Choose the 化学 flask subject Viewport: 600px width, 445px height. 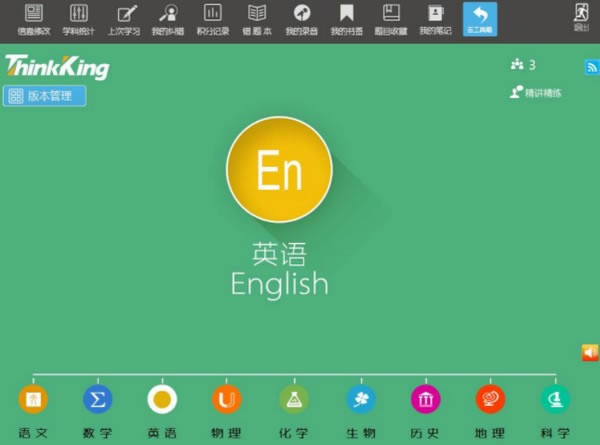[294, 400]
